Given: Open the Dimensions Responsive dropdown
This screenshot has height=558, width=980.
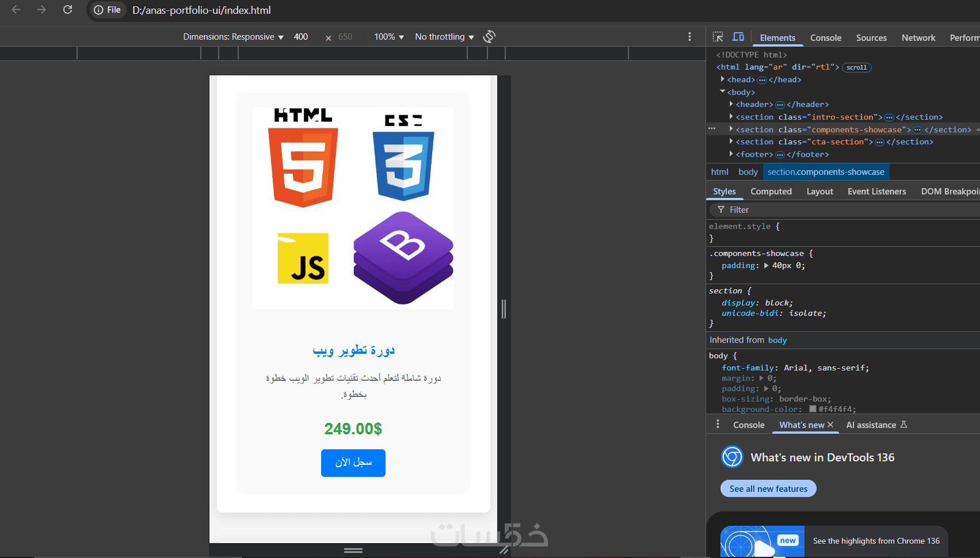Looking at the screenshot, I should click(233, 37).
